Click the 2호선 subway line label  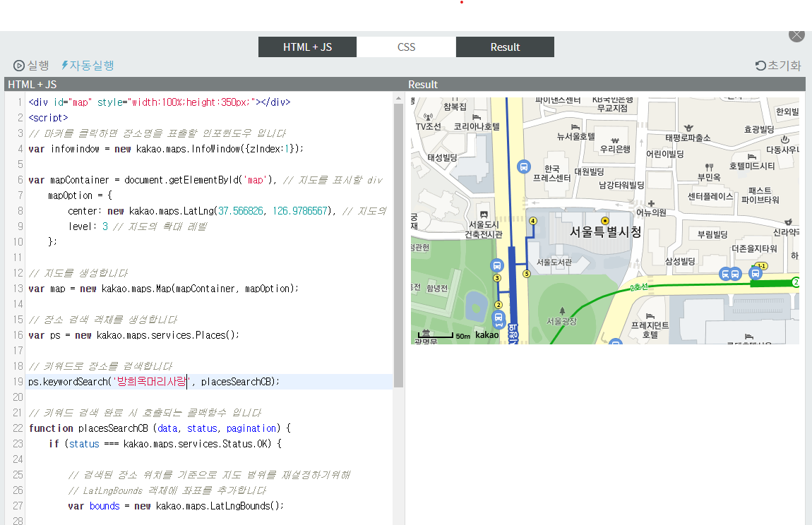point(639,286)
